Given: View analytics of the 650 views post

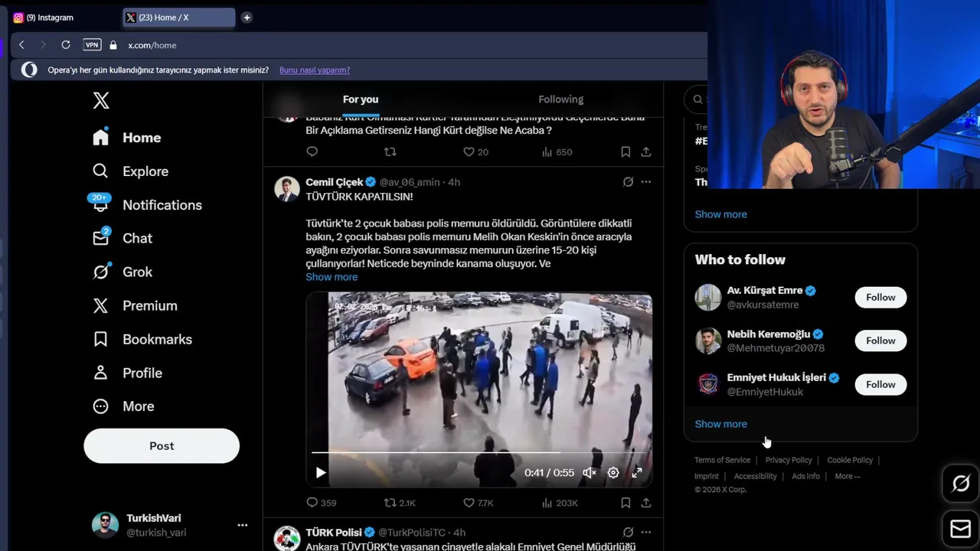Looking at the screenshot, I should tap(557, 152).
